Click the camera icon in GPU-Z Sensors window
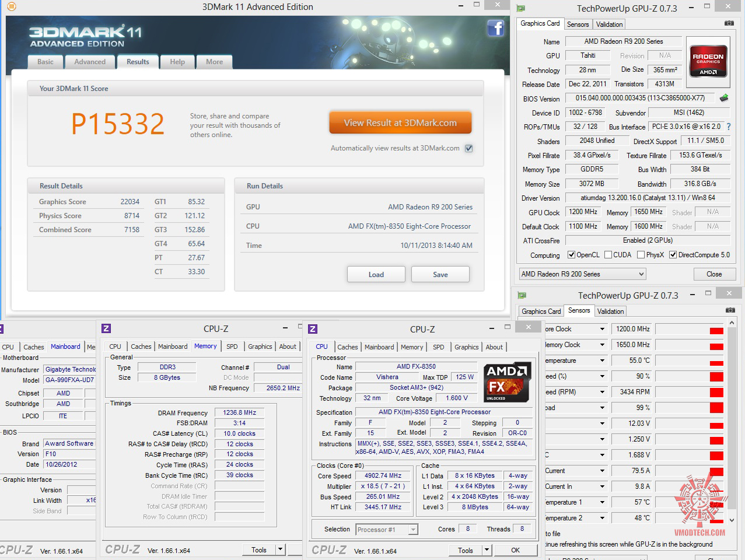Screen dimensions: 745x560 pos(730,310)
